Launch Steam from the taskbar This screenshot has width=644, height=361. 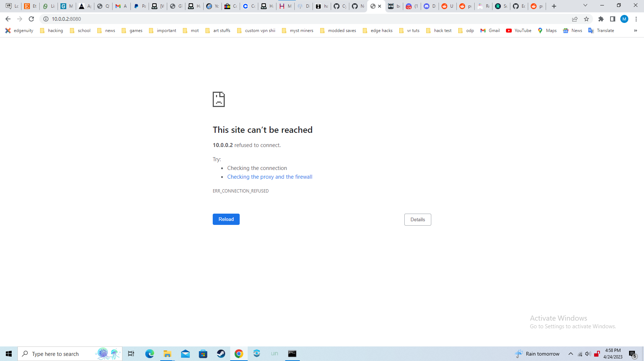click(221, 353)
